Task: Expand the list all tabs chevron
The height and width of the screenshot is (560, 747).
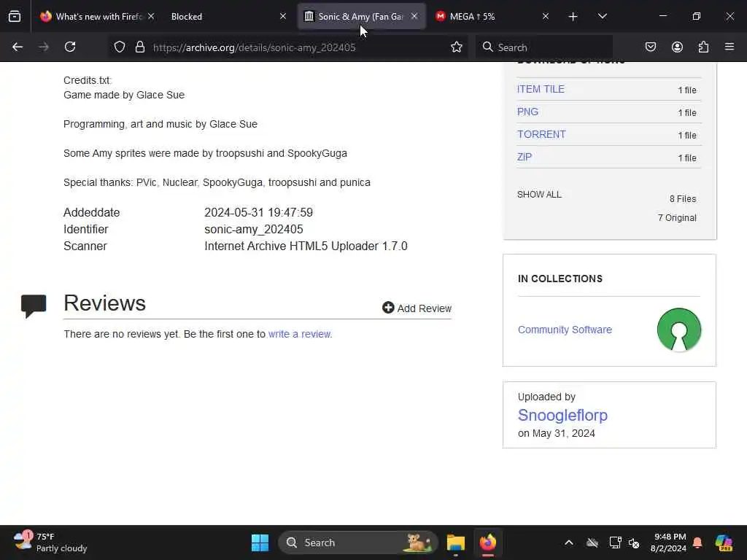Action: point(602,17)
